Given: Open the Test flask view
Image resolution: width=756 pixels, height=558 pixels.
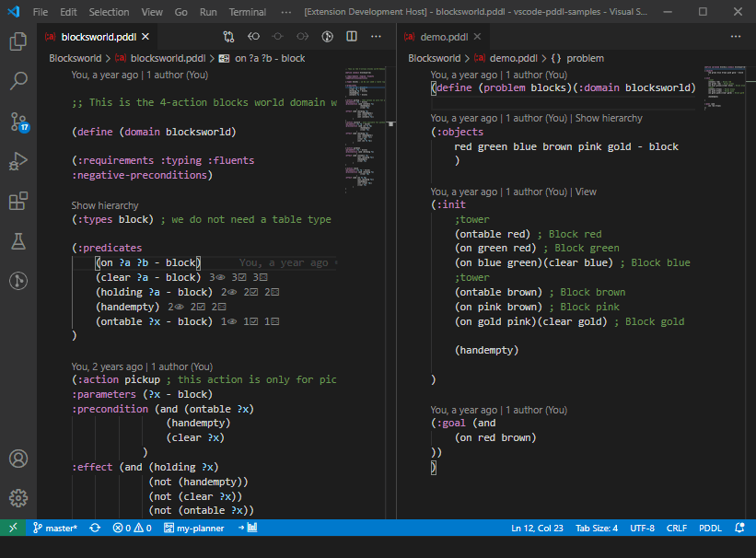Looking at the screenshot, I should point(17,241).
